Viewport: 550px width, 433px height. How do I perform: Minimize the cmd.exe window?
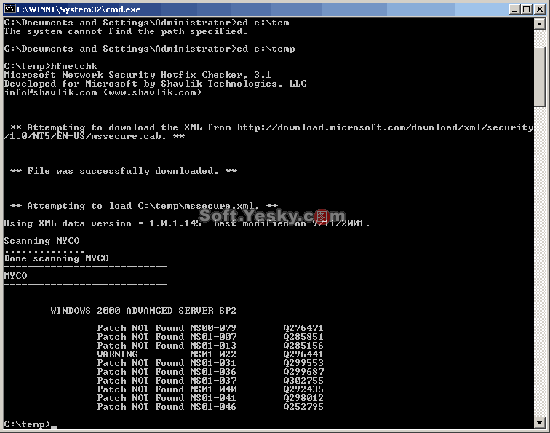(x=514, y=9)
